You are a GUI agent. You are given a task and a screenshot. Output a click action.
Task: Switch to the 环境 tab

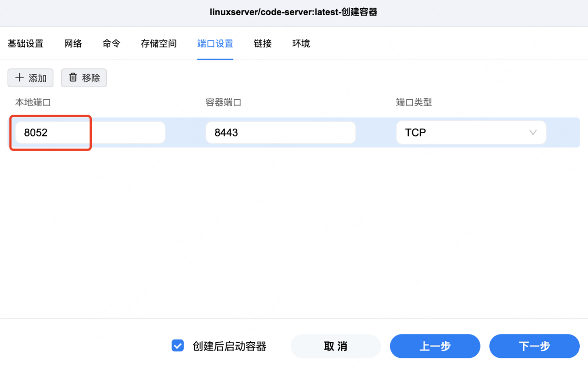click(x=301, y=43)
